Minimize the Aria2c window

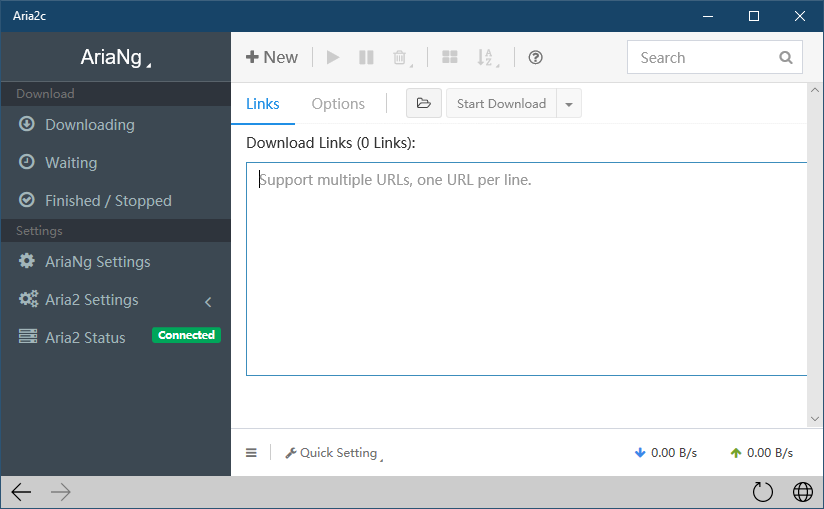coord(708,16)
